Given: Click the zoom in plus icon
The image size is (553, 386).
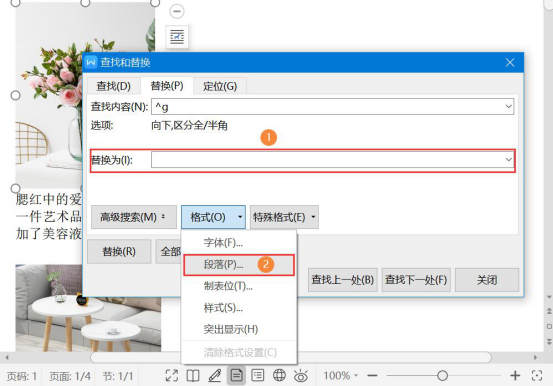Looking at the screenshot, I should [x=515, y=375].
